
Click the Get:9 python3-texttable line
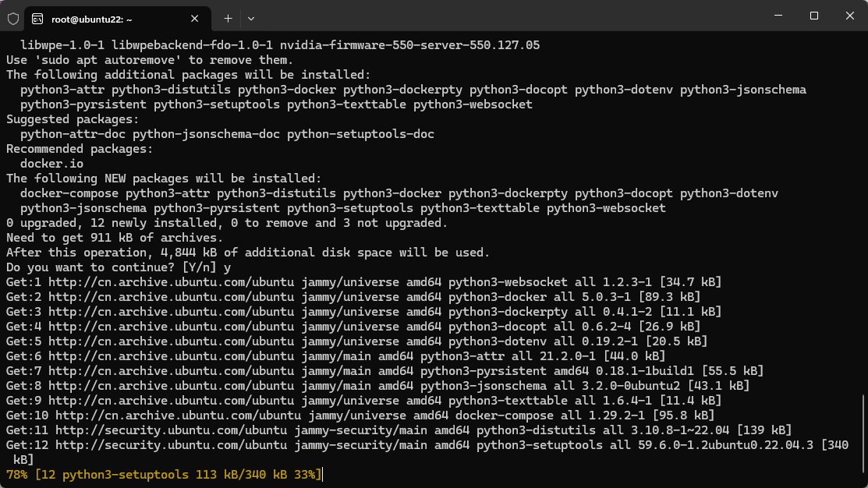pyautogui.click(x=363, y=401)
